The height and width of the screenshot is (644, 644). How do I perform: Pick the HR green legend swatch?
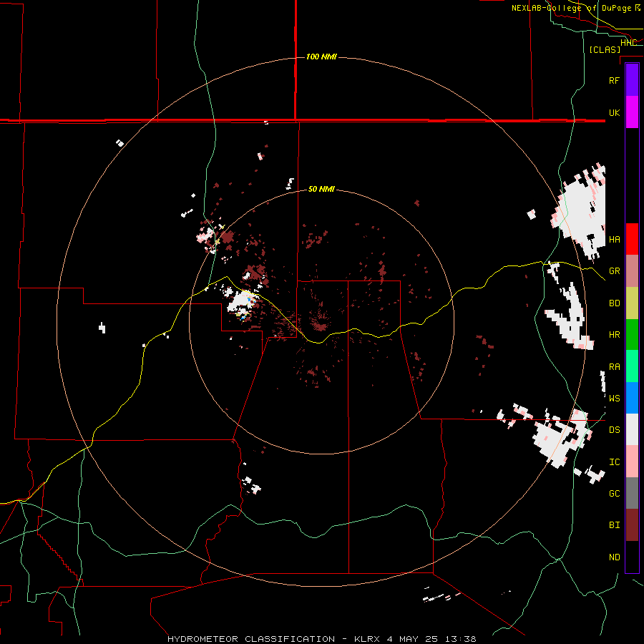click(632, 335)
